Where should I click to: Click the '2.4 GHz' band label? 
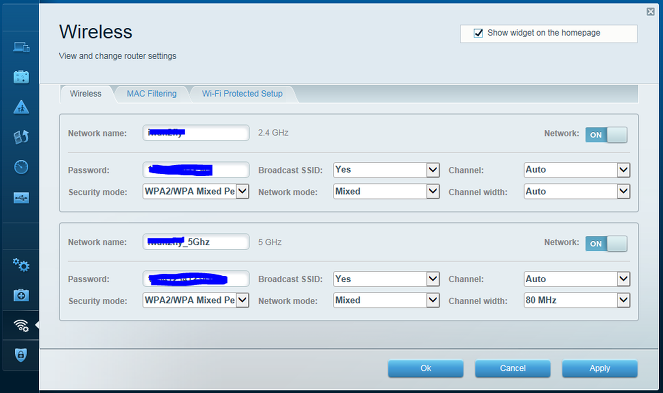[274, 133]
